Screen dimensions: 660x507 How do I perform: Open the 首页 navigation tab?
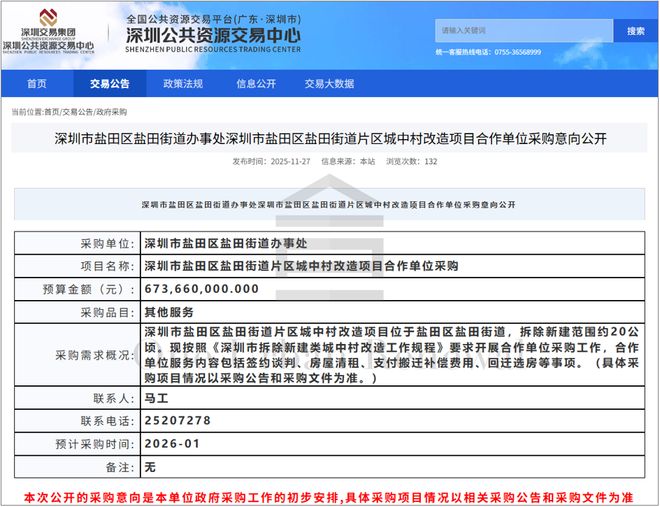pyautogui.click(x=37, y=84)
